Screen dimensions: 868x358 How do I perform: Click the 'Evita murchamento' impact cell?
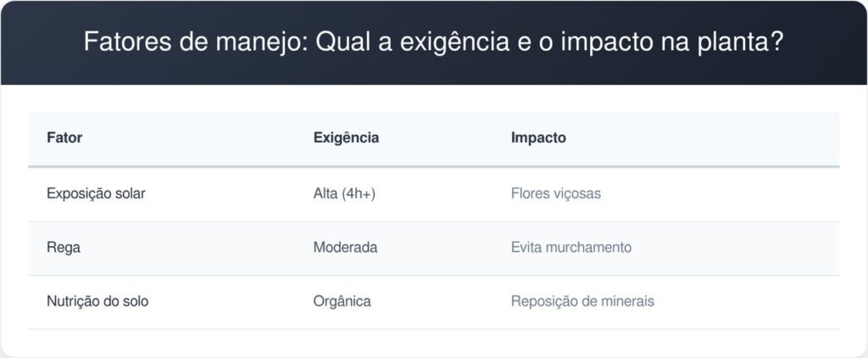click(x=570, y=247)
